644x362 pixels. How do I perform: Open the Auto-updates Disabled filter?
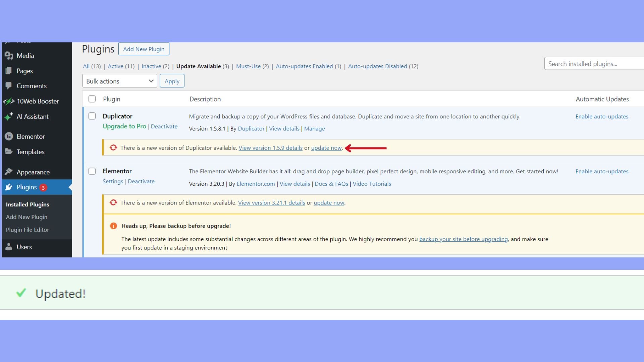[x=378, y=66]
